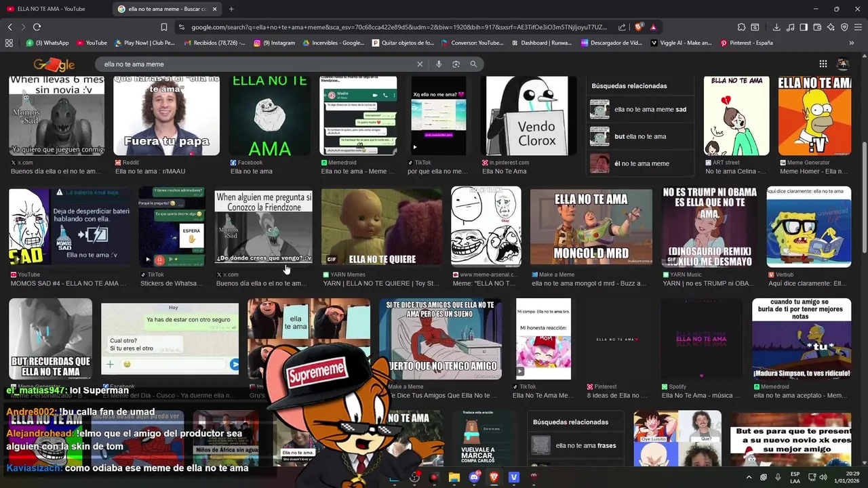Image resolution: width=868 pixels, height=488 pixels.
Task: Open the Brave Shields lion icon
Action: tap(639, 27)
